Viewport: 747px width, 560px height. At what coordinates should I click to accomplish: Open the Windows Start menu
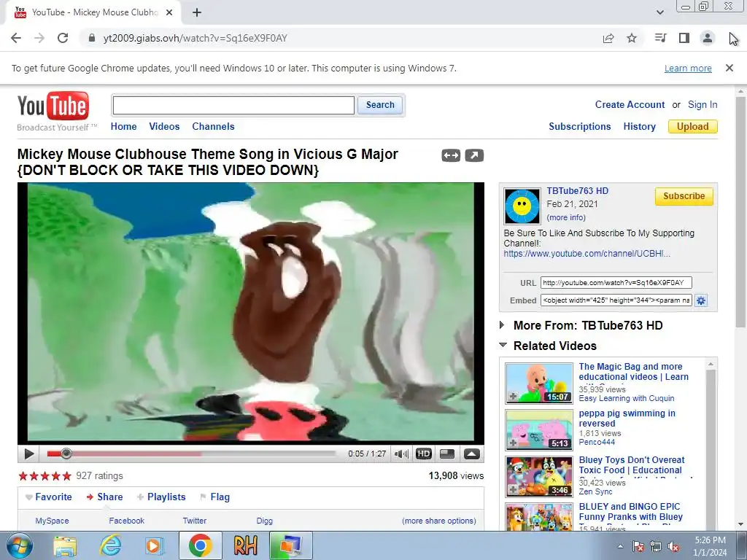pos(20,545)
